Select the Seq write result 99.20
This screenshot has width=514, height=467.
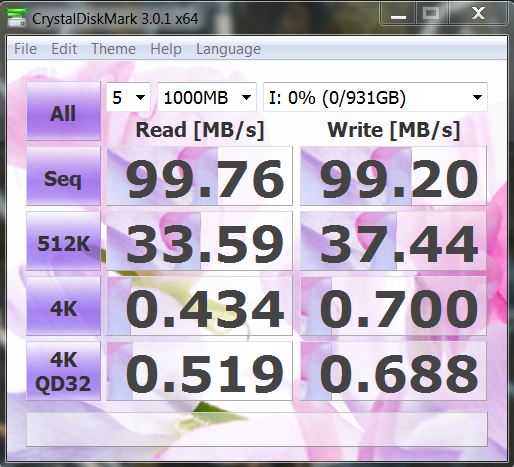click(393, 176)
